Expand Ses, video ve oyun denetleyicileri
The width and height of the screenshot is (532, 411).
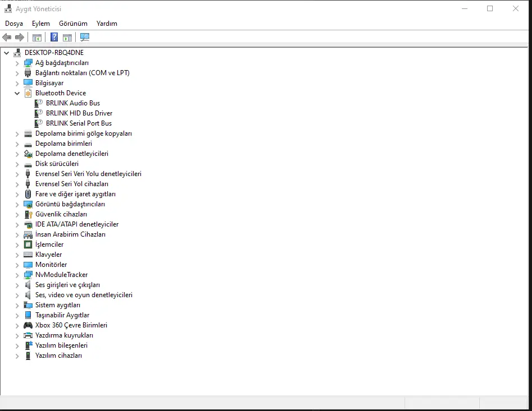point(17,295)
